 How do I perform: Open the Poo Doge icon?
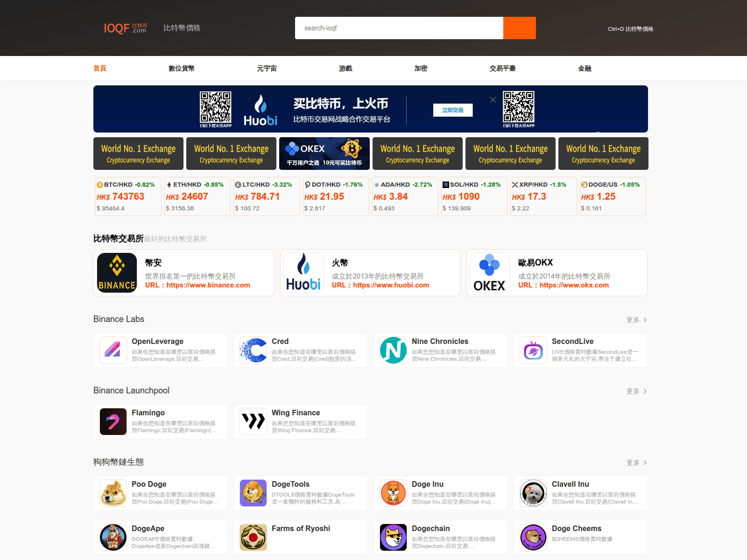point(113,493)
